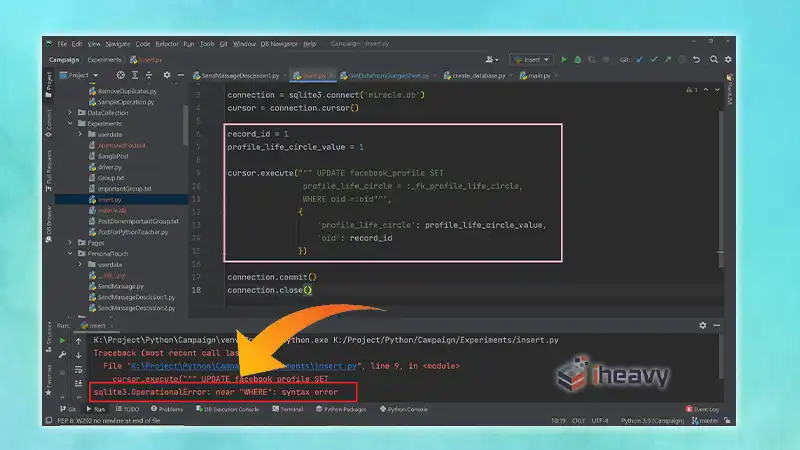Collapse the PersonalTouch folder
Screen dimensions: 800x450
click(70, 254)
